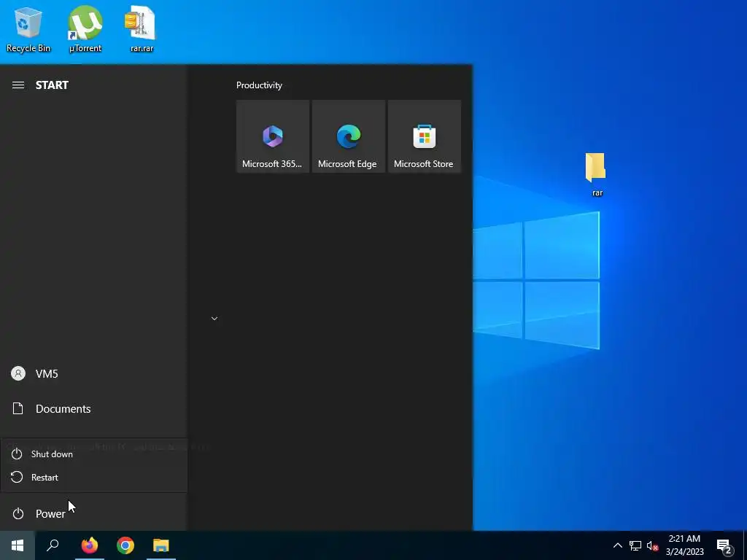Launch the Microsoft Edge tile

click(348, 136)
